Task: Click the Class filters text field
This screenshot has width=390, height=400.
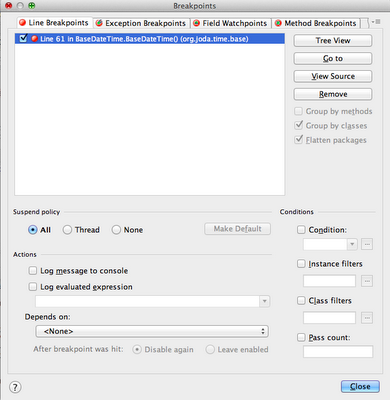Action: pyautogui.click(x=329, y=318)
